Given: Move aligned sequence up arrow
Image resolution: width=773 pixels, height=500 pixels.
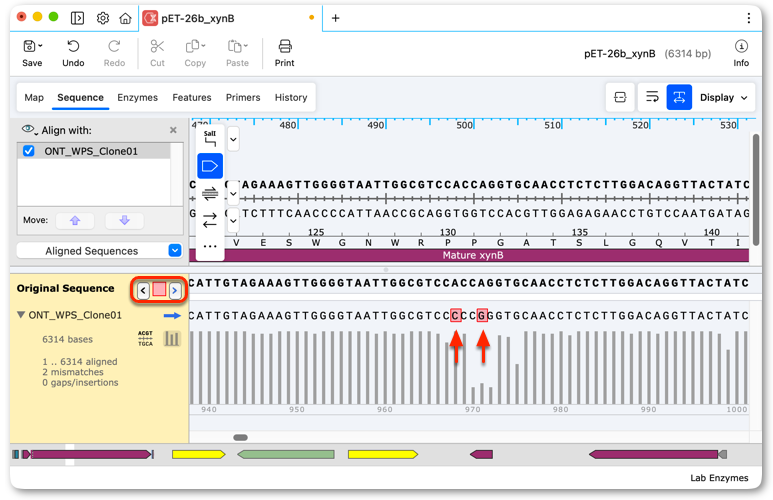Looking at the screenshot, I should point(75,220).
